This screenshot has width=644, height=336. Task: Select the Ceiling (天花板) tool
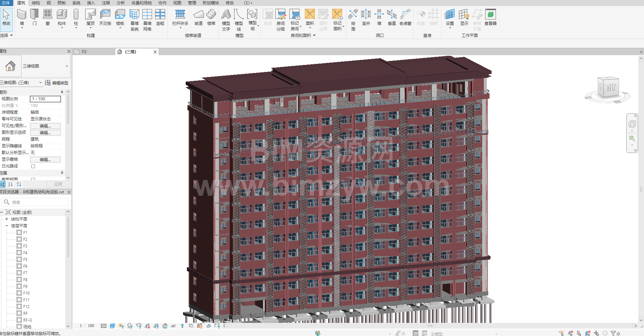105,17
